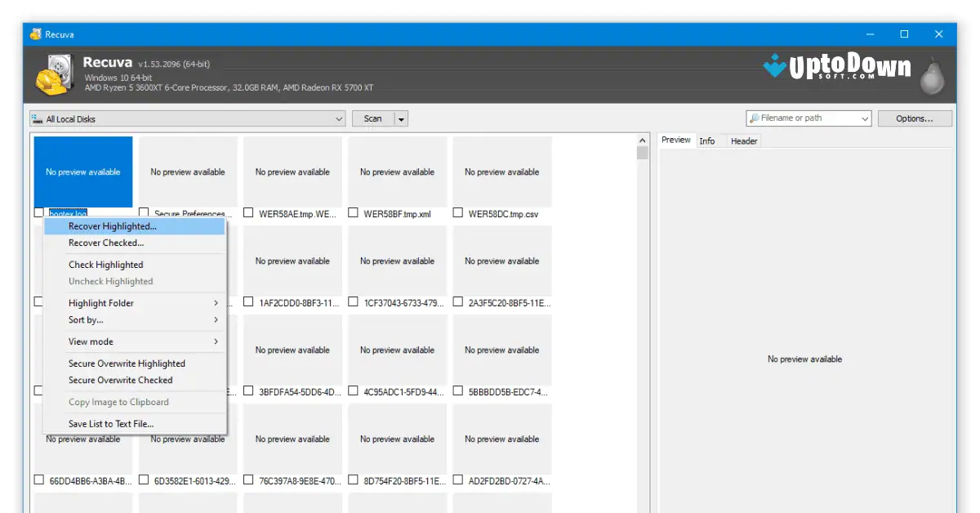Click the disk icon beside All Local Disks
The image size is (980, 513).
(x=35, y=118)
